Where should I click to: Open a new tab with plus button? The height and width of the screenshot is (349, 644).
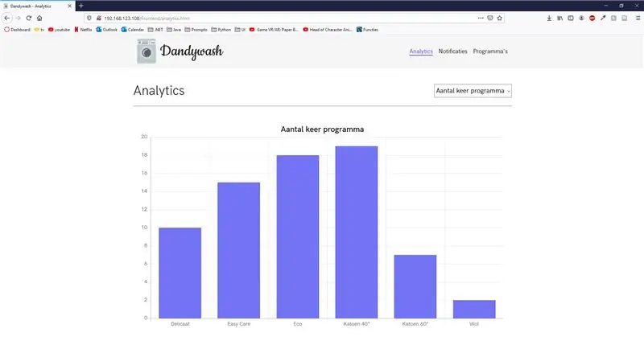coord(81,6)
